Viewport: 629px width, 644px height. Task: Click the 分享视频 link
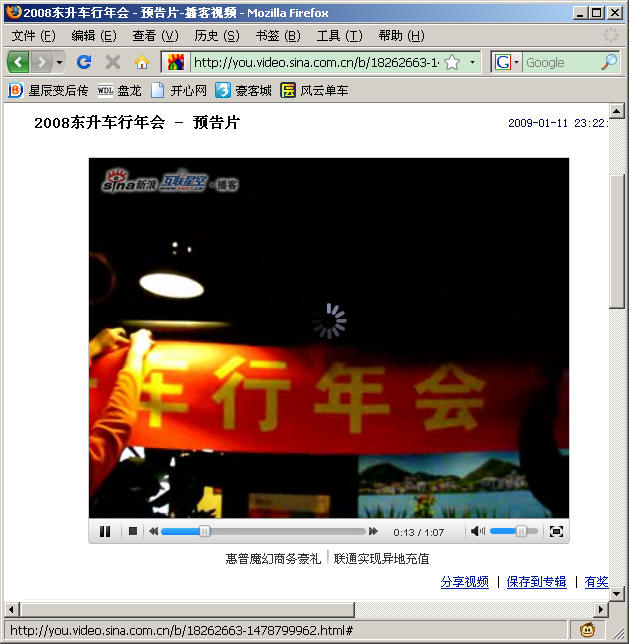[464, 582]
